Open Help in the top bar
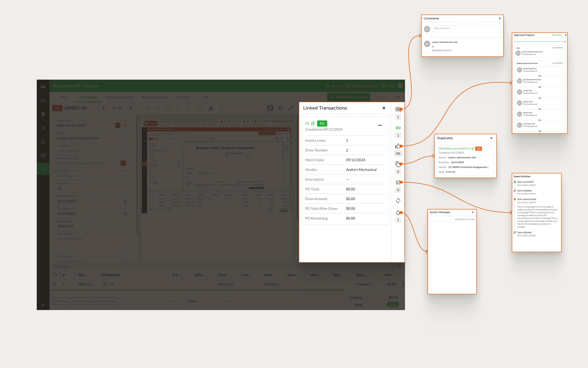The width and height of the screenshot is (588, 368). tap(388, 86)
